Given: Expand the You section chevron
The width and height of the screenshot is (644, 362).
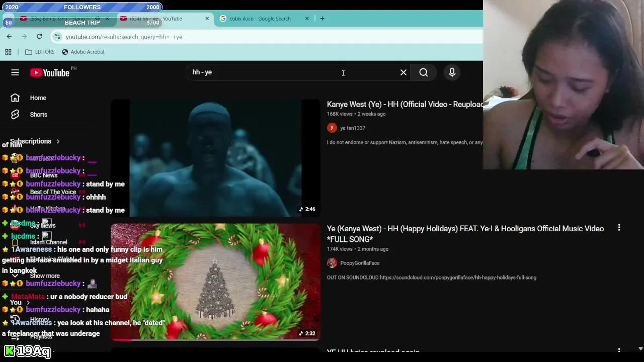Looking at the screenshot, I should click(x=28, y=303).
